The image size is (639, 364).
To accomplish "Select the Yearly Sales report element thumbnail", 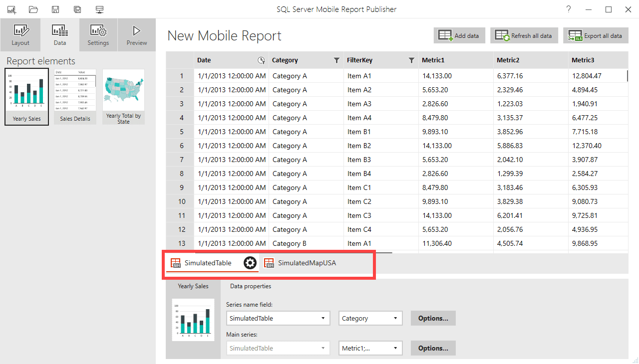I will pos(27,97).
